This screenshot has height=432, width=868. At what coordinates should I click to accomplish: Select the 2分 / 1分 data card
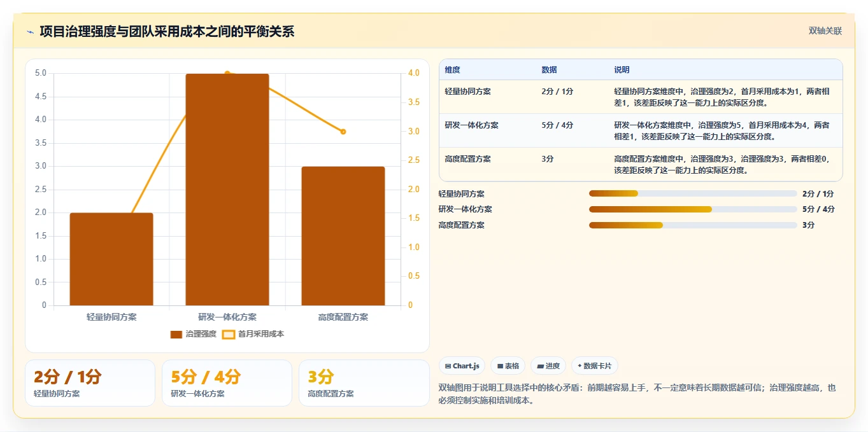(x=90, y=383)
